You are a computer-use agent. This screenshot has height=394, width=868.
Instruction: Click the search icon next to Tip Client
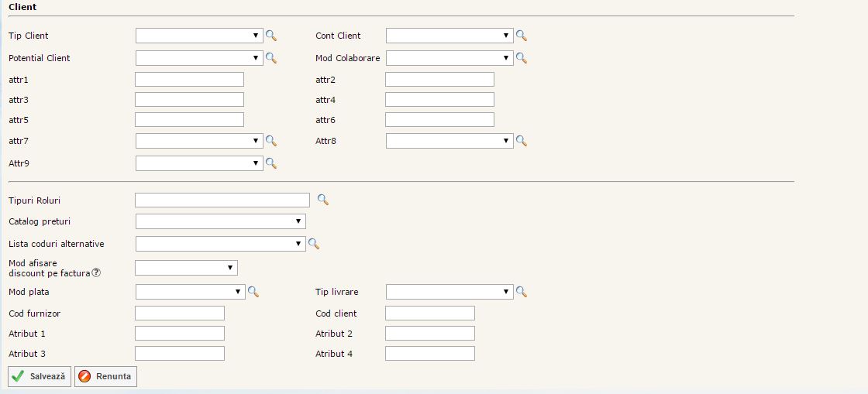271,36
